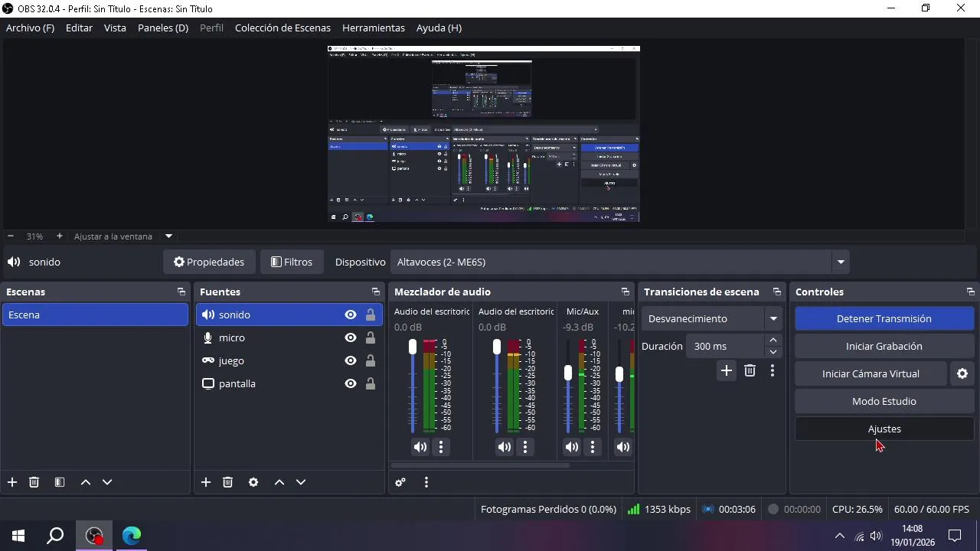Open Mic/Aux channel options menu
This screenshot has height=551, width=980.
593,447
